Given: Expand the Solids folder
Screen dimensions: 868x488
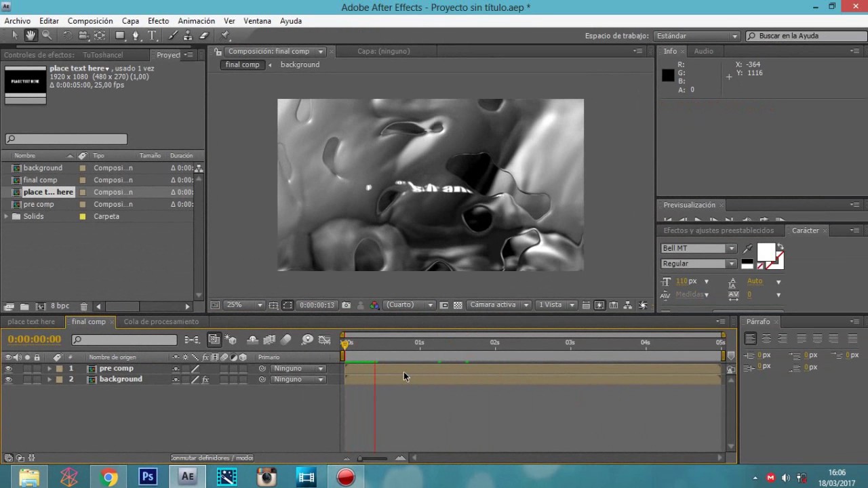Looking at the screenshot, I should 7,216.
